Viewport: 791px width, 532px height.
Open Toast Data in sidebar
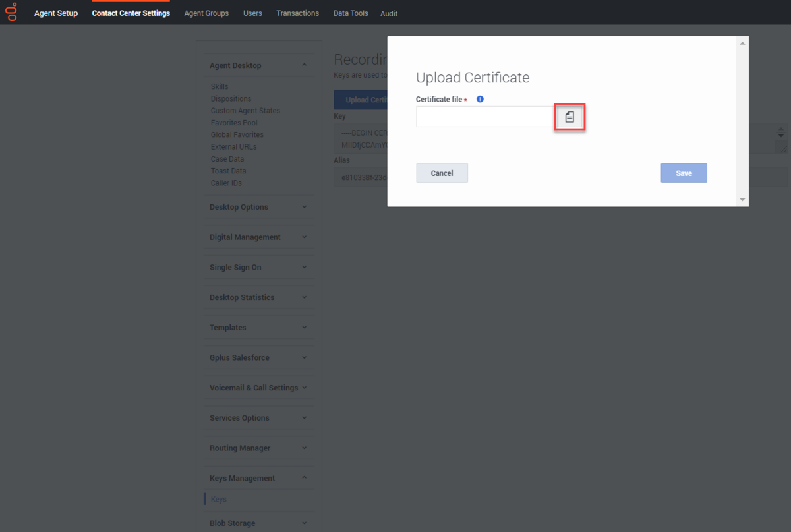click(x=229, y=171)
